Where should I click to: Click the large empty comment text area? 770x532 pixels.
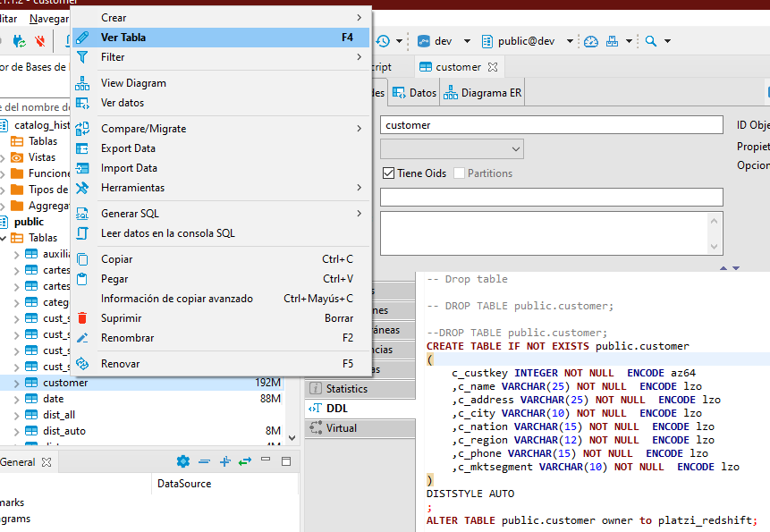[x=546, y=233]
